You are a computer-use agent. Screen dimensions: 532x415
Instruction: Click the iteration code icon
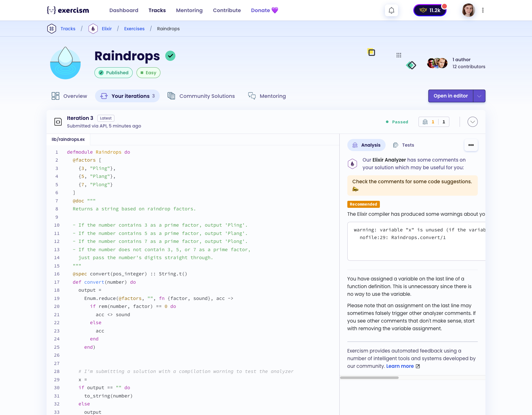point(58,122)
